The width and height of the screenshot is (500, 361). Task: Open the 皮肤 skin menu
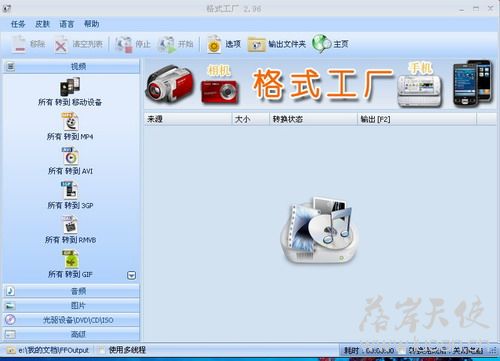pyautogui.click(x=42, y=24)
